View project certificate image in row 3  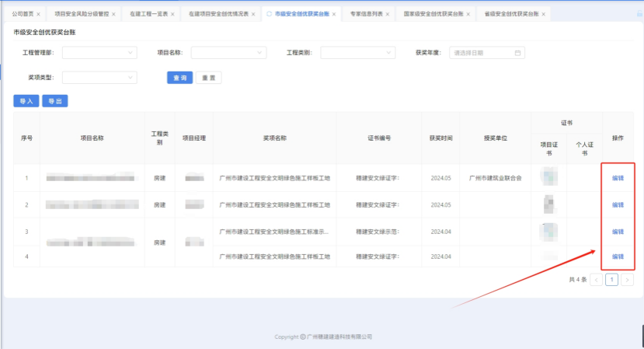pos(548,232)
